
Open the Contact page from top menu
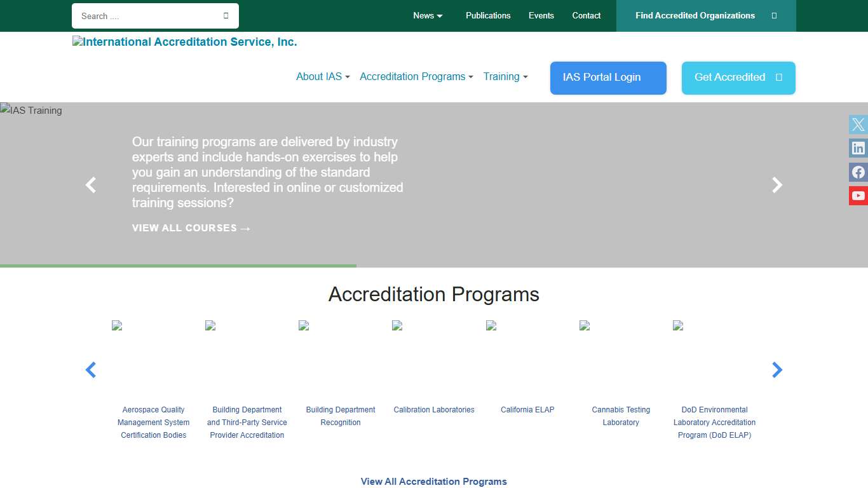coord(586,15)
